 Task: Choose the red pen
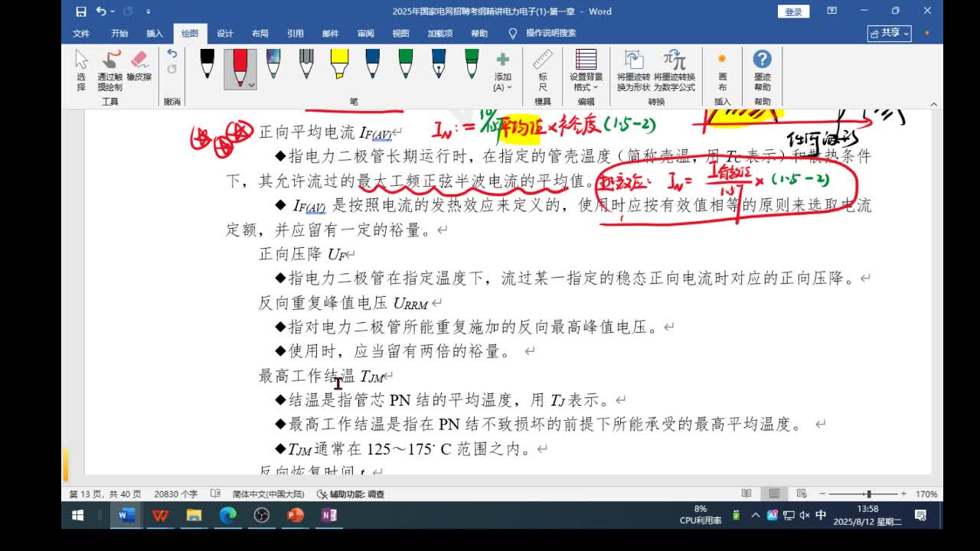pos(240,68)
